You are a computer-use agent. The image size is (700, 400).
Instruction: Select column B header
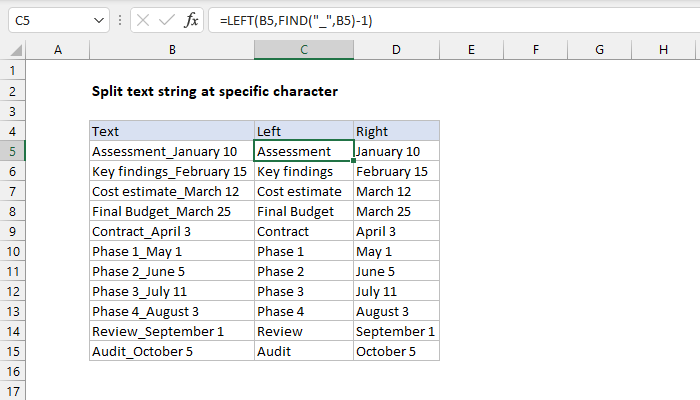[172, 50]
